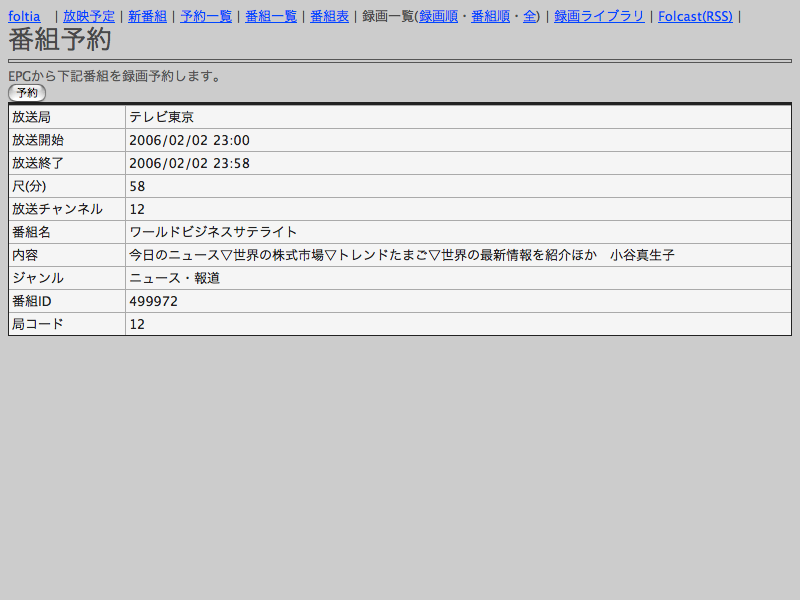This screenshot has width=800, height=600.
Task: Open the 番組一覧 link
Action: pos(271,16)
